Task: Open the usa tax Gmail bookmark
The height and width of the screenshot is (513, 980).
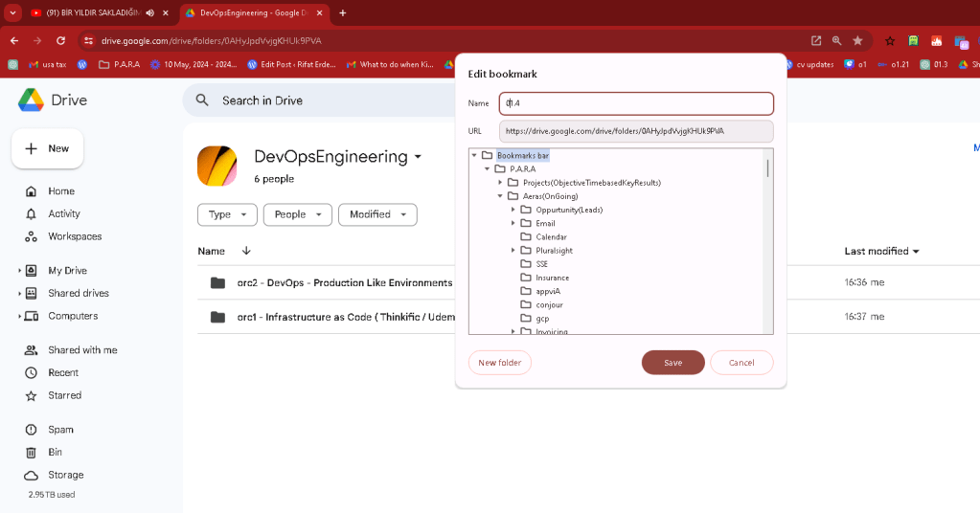Action: pyautogui.click(x=48, y=64)
